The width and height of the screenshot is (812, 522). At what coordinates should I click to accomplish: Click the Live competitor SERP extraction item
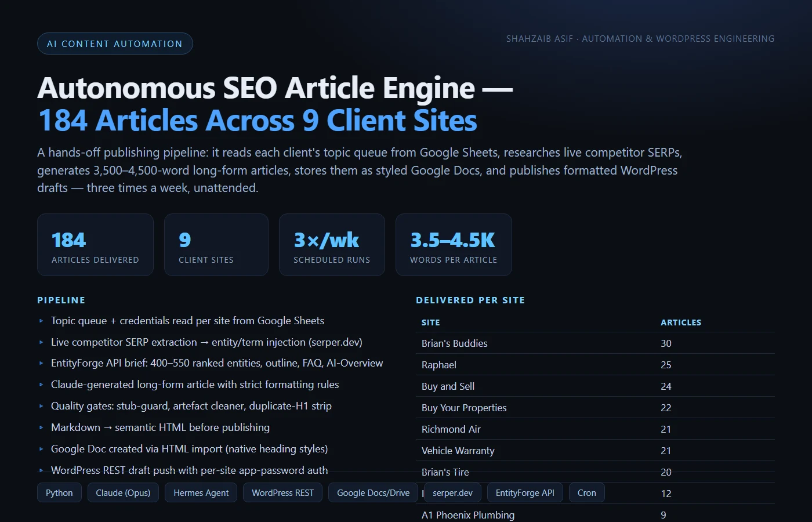206,342
